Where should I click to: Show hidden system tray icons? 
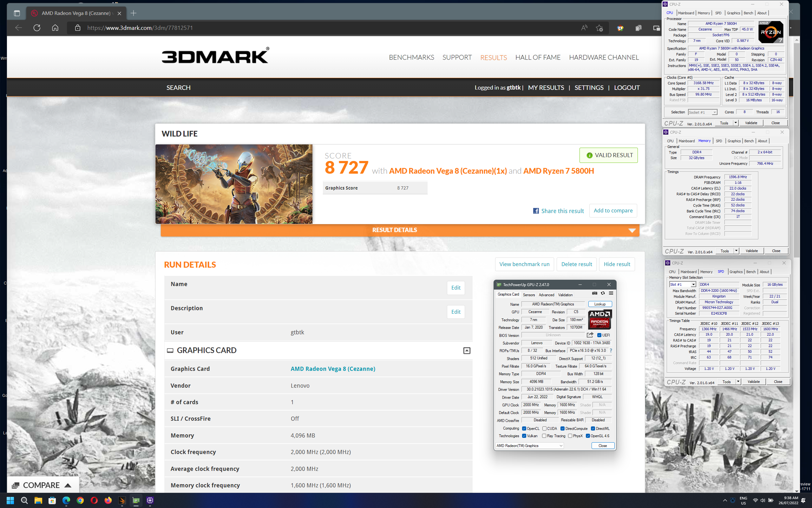pyautogui.click(x=725, y=500)
